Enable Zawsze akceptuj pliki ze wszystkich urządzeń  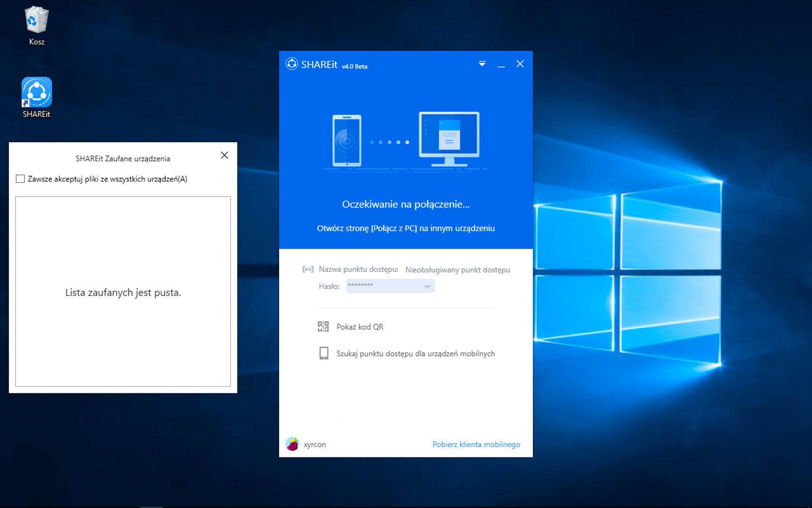(20, 179)
